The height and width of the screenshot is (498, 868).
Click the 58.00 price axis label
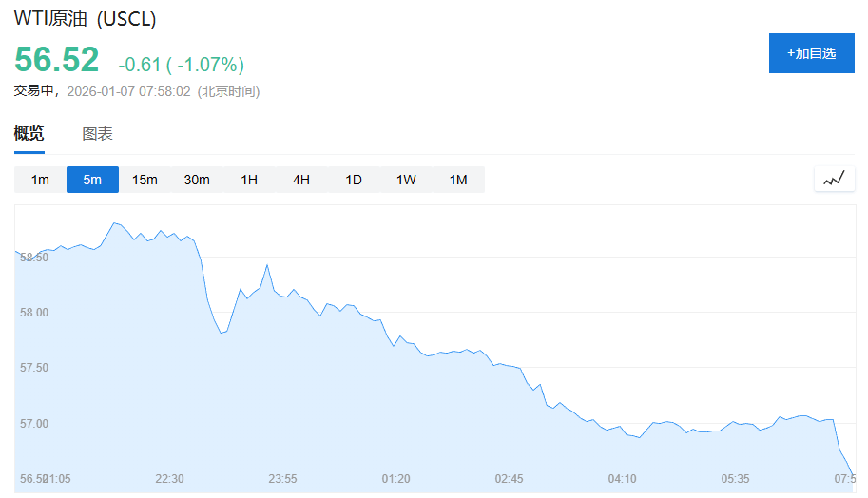[35, 313]
